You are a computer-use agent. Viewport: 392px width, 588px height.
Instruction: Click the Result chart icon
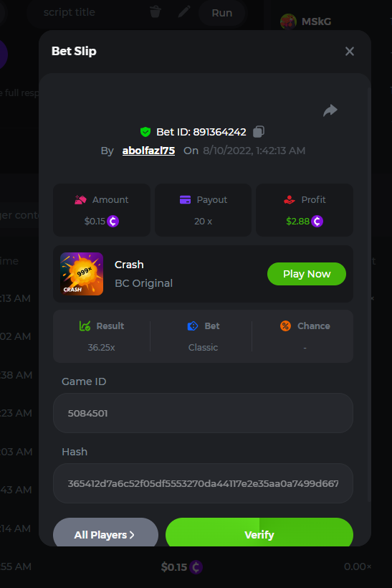coord(85,326)
